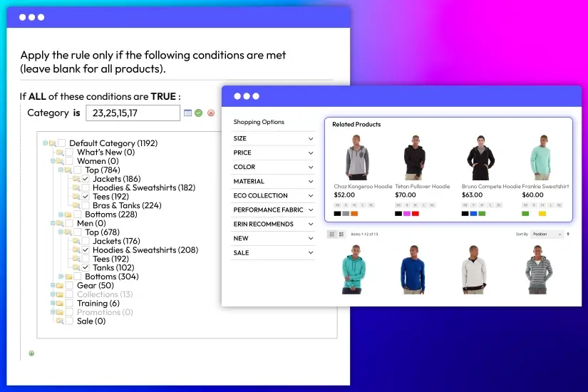The height and width of the screenshot is (392, 588).
Task: Expand the SIZE filter in Shopping Options
Action: pyautogui.click(x=273, y=138)
